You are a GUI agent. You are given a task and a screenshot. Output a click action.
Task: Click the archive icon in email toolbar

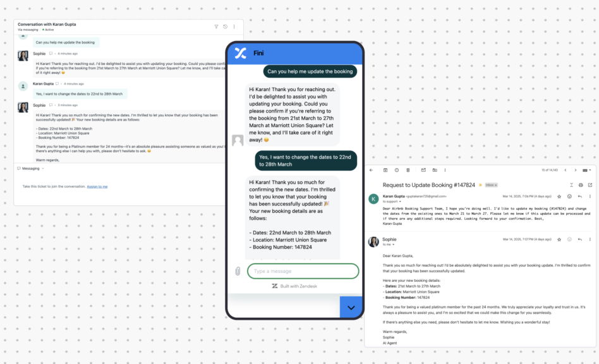tap(385, 170)
